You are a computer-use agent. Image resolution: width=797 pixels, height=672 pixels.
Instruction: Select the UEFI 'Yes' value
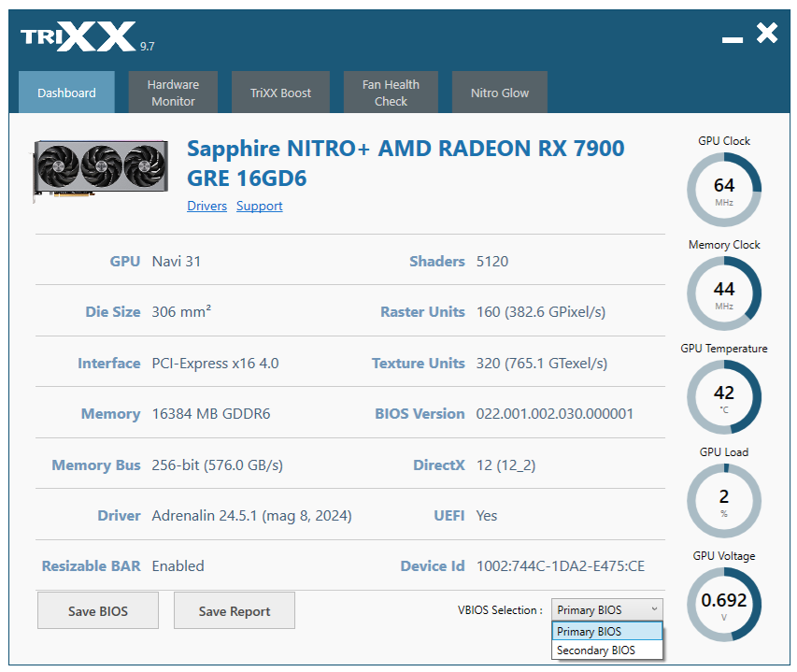[x=487, y=515]
